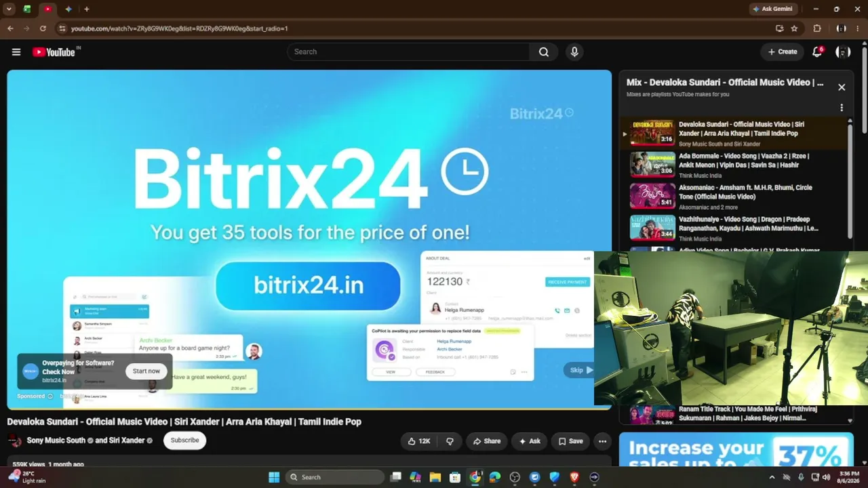Image resolution: width=868 pixels, height=488 pixels.
Task: Click the video title Devaloka Sundari text
Action: click(184, 422)
